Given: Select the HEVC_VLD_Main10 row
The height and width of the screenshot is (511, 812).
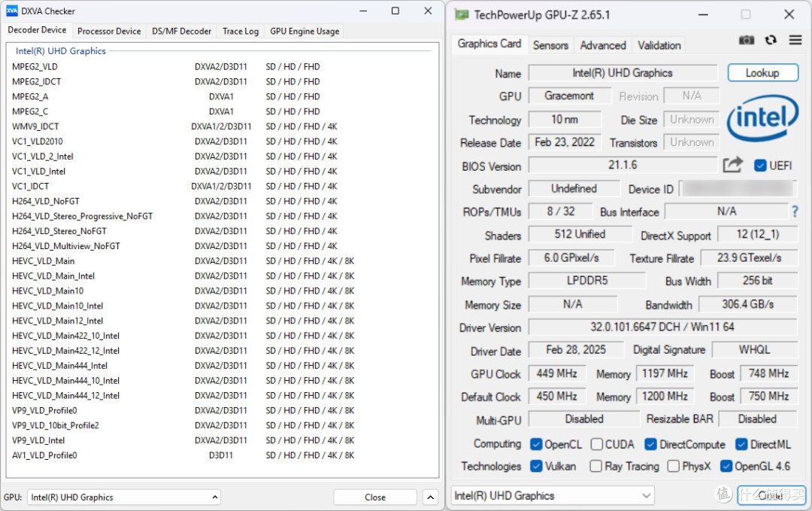Looking at the screenshot, I should pos(221,290).
